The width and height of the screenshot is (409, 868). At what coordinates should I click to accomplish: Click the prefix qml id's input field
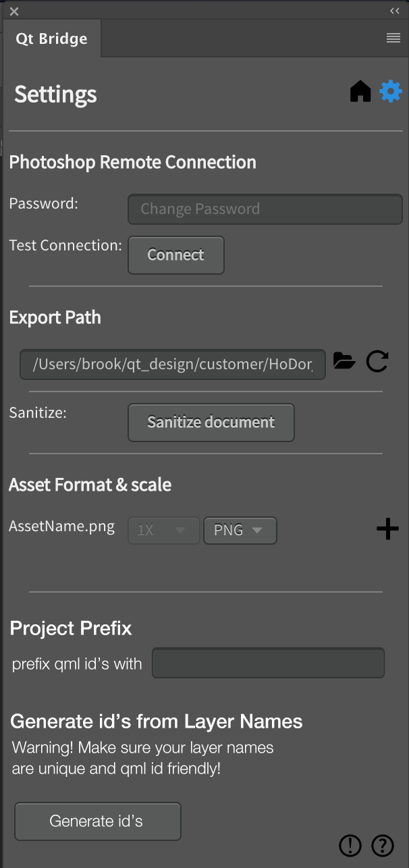coord(268,663)
